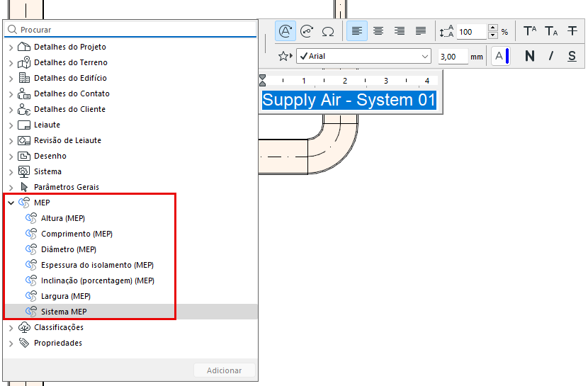Expand the Sistema group

click(x=11, y=172)
